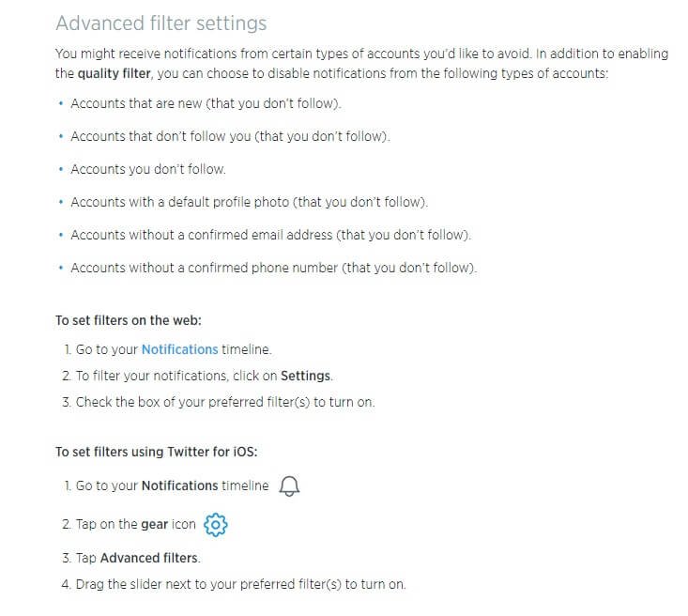
Task: Open the blue Notifications link
Action: pos(179,349)
